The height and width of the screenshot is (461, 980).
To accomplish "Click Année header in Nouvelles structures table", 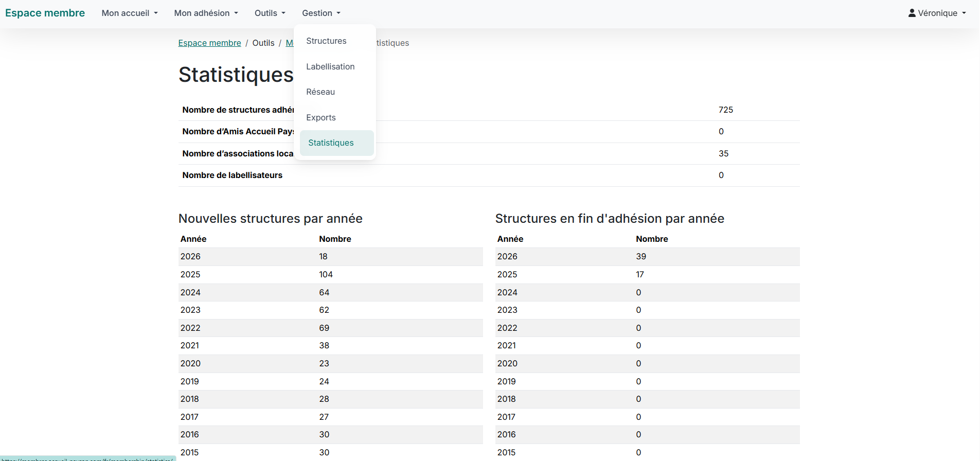I will coord(193,239).
